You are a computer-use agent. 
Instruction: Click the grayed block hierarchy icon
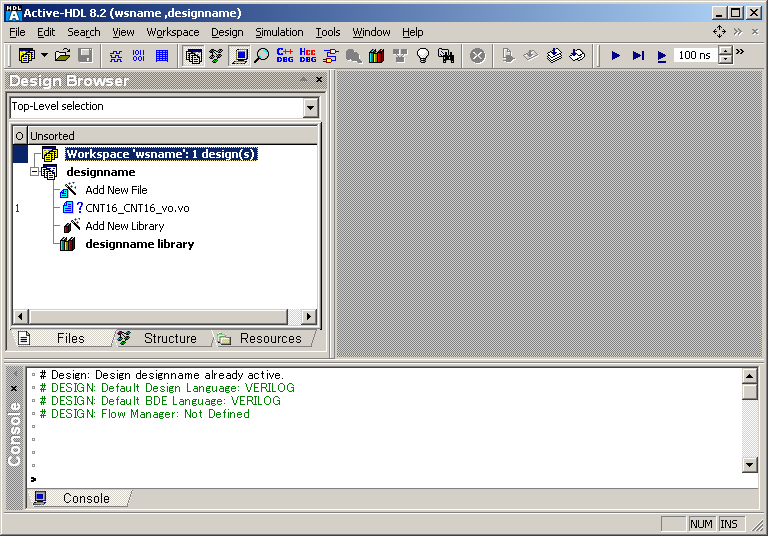tap(400, 56)
